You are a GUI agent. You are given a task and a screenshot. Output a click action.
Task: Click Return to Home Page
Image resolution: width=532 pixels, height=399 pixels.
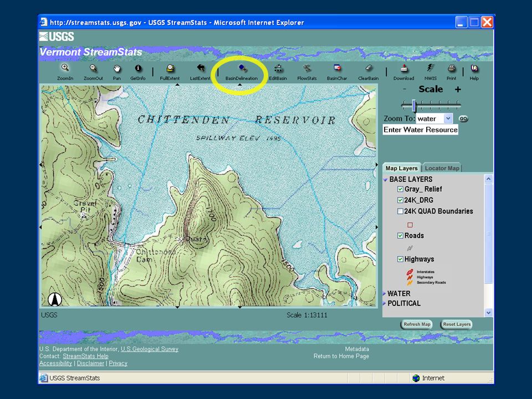click(341, 356)
